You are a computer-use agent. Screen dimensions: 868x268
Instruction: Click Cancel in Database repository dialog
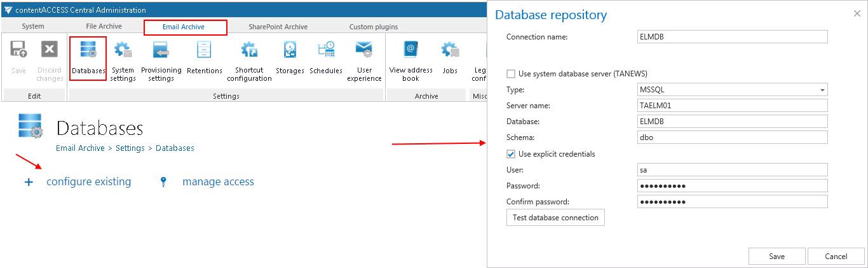tap(836, 257)
